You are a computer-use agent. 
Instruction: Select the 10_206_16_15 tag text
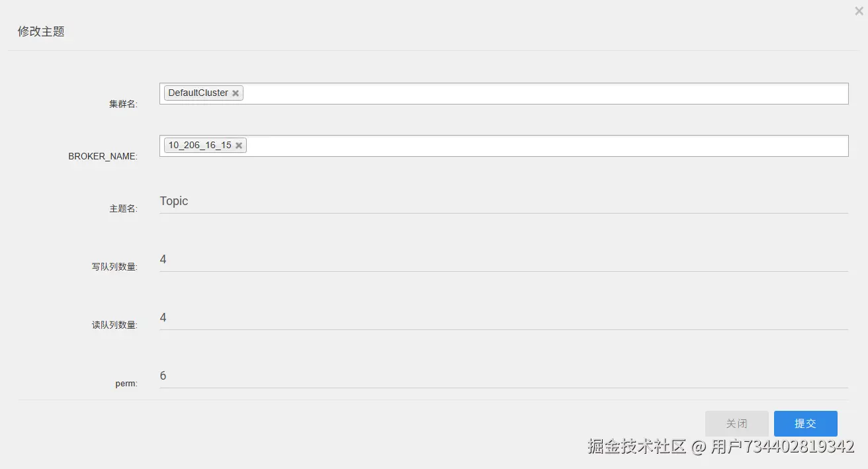[200, 145]
